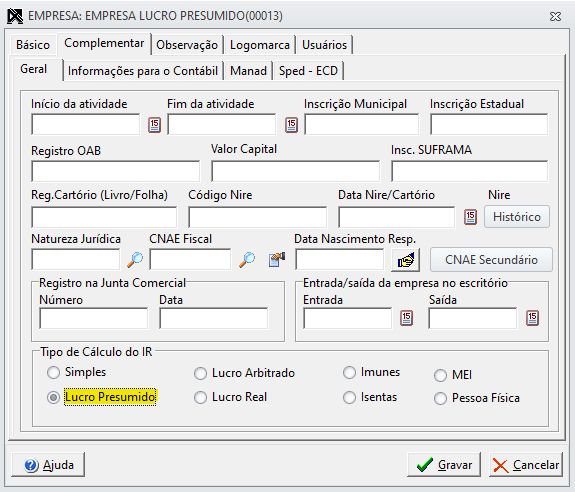Click the Gravar button
Image resolution: width=575 pixels, height=492 pixels.
[x=444, y=465]
